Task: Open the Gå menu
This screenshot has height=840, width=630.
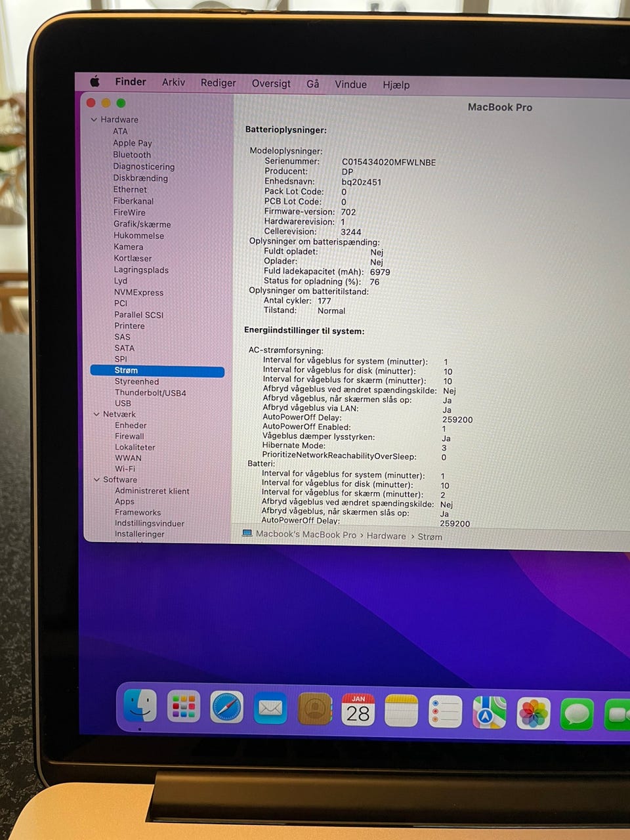Action: (x=312, y=84)
